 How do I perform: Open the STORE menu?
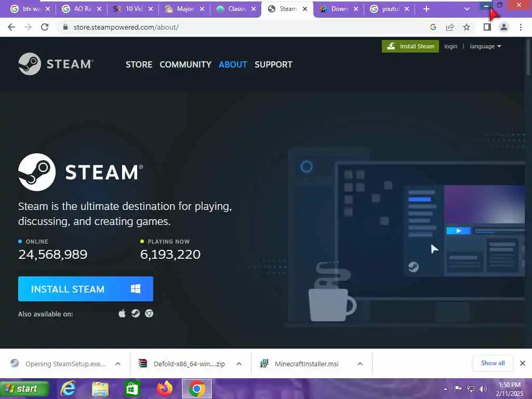click(x=139, y=64)
